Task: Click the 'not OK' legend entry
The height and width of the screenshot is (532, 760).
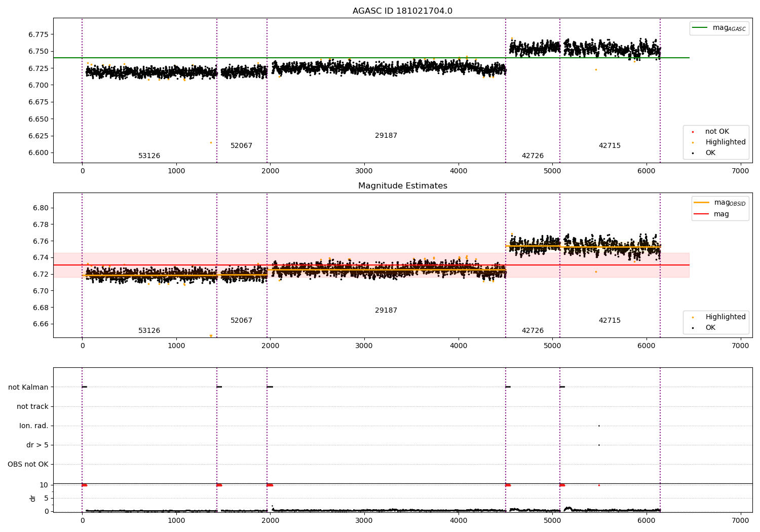Action: pos(717,132)
